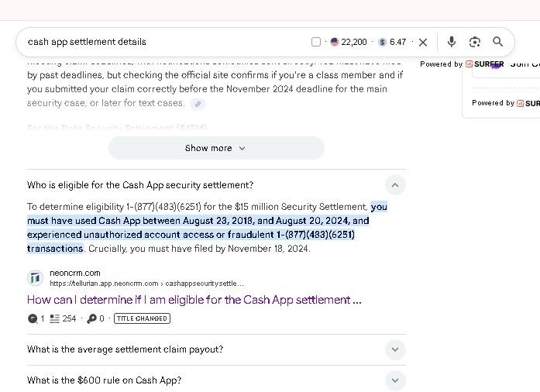Open the 'How can I determine if I am eligible' result
The image size is (540, 392).
[x=194, y=300]
